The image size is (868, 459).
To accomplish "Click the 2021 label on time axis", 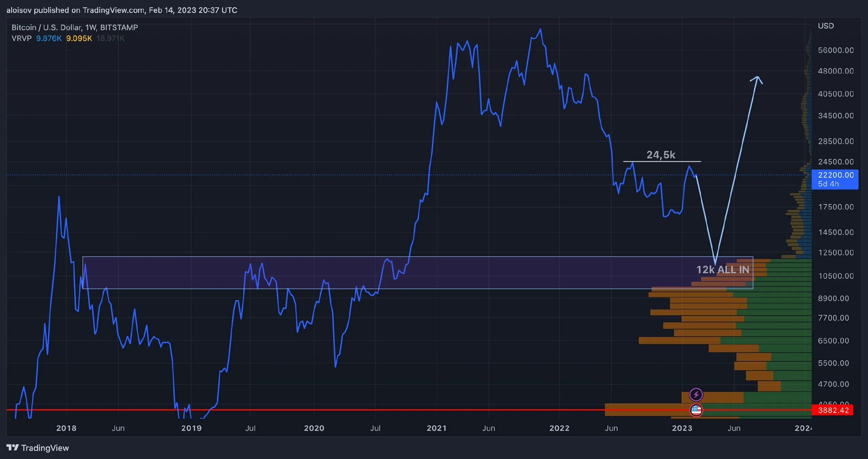I will [436, 428].
